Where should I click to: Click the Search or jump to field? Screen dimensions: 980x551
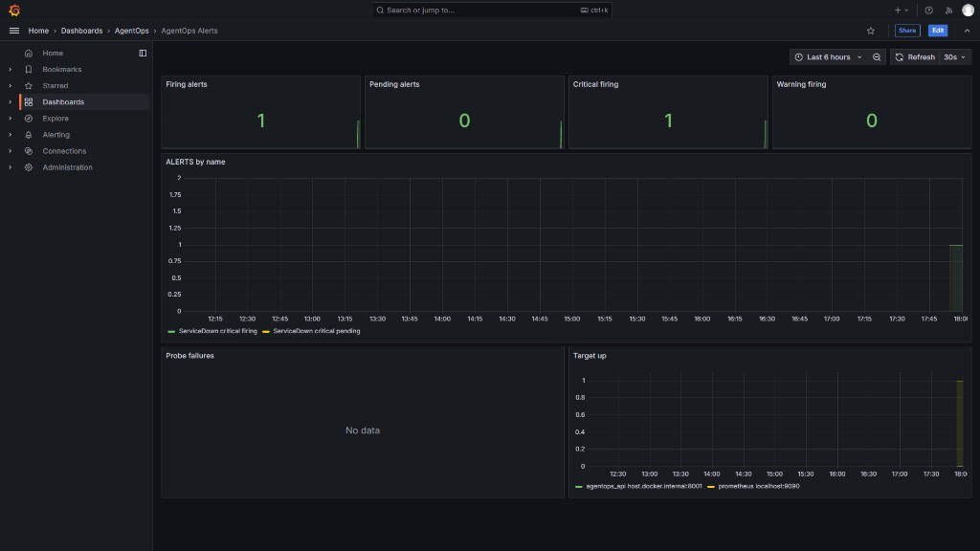coord(492,10)
